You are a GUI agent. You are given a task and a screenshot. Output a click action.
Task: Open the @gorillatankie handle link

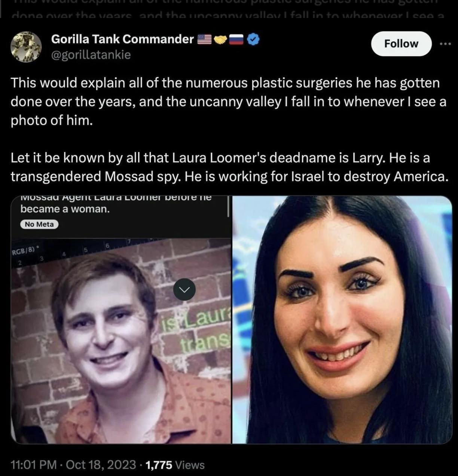91,55
